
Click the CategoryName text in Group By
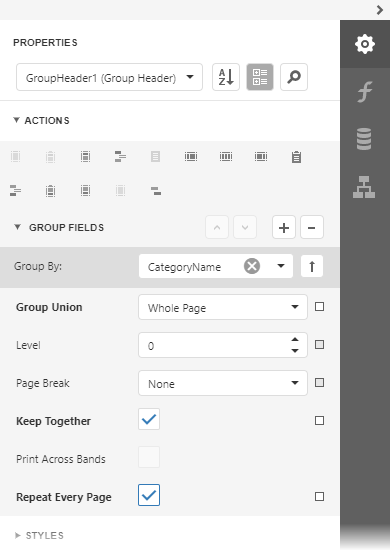(184, 267)
